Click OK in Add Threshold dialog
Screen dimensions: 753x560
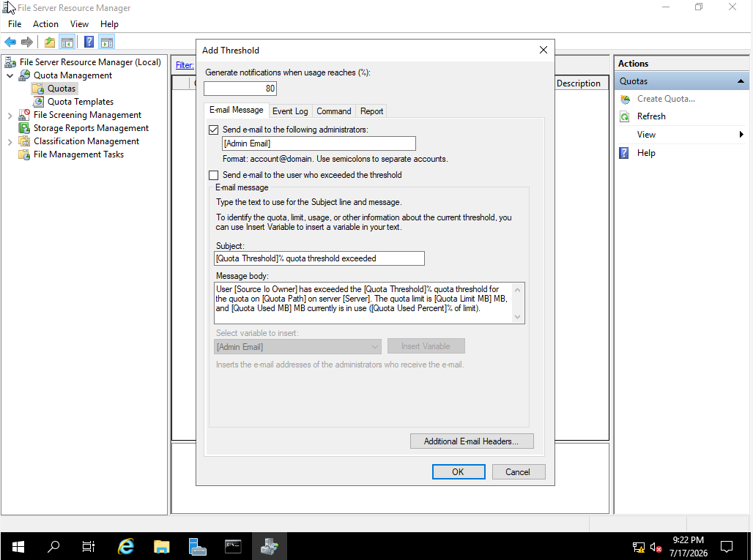tap(458, 472)
